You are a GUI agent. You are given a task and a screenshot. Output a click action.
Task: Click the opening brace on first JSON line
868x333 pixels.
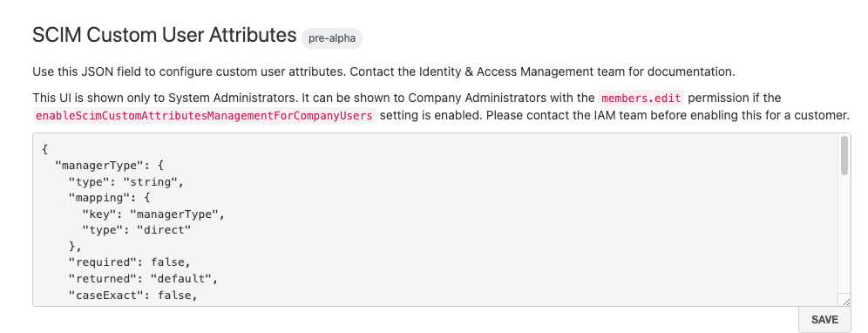(x=44, y=149)
